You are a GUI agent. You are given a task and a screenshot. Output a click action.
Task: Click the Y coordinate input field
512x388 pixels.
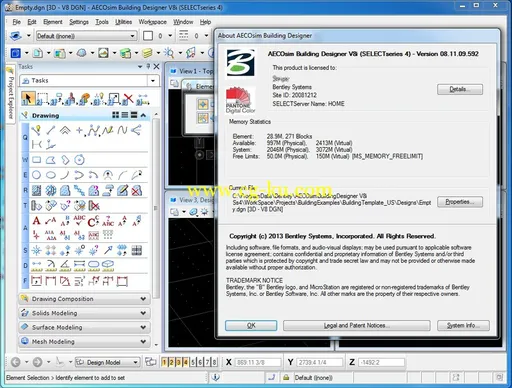320,362
